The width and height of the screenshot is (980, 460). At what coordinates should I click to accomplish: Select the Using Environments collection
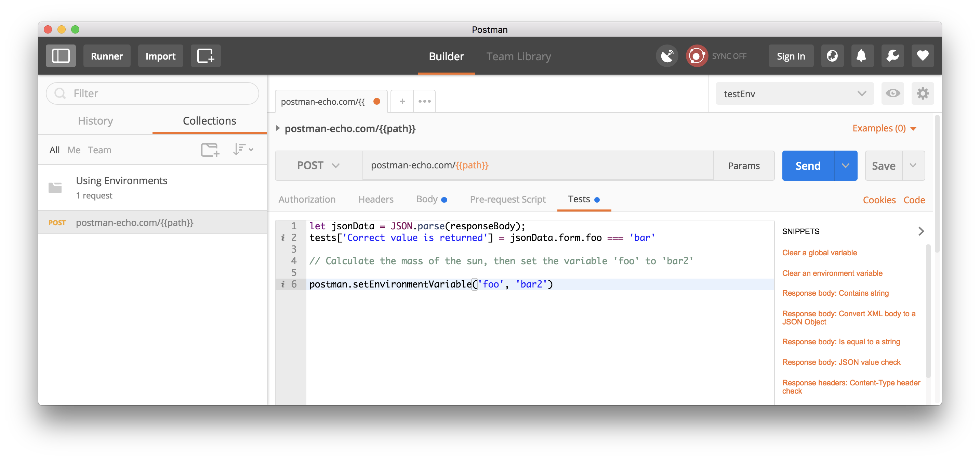point(153,187)
